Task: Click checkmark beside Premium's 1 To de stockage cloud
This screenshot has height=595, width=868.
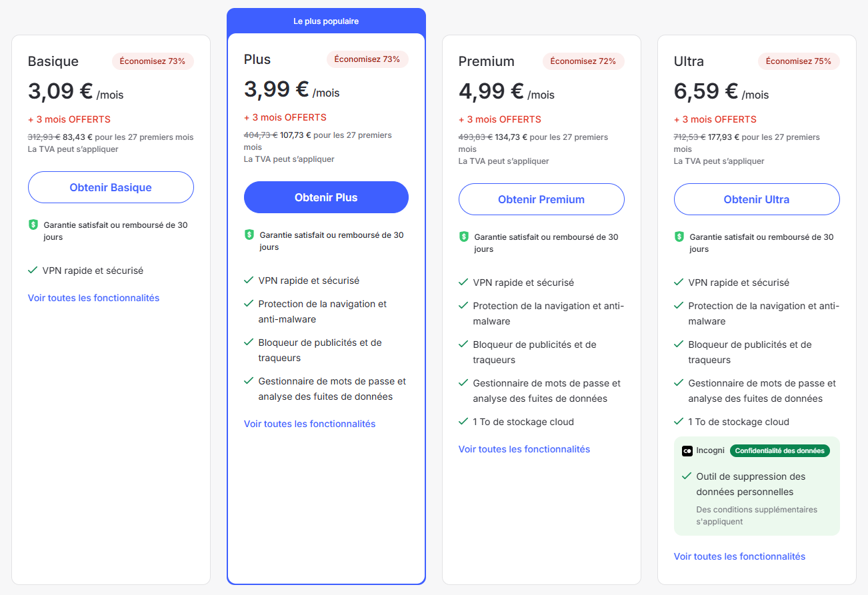Action: 463,422
